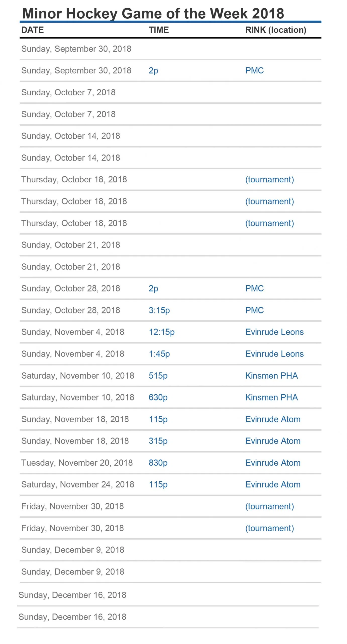The width and height of the screenshot is (347, 644).
Task: Click Evinrude Leons for the 1:45p game
Action: pyautogui.click(x=274, y=354)
